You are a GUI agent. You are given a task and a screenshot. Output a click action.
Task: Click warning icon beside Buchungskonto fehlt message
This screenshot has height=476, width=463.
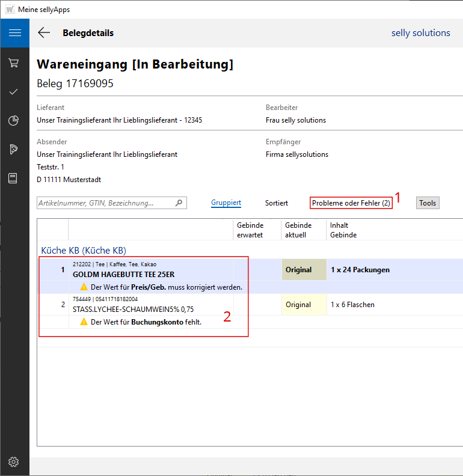(x=84, y=322)
